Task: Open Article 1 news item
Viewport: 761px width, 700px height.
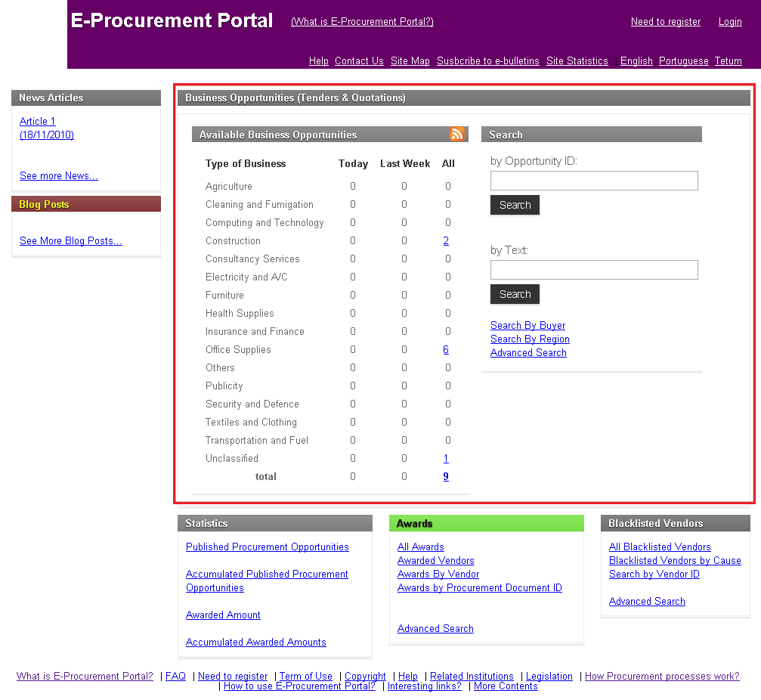Action: (38, 122)
